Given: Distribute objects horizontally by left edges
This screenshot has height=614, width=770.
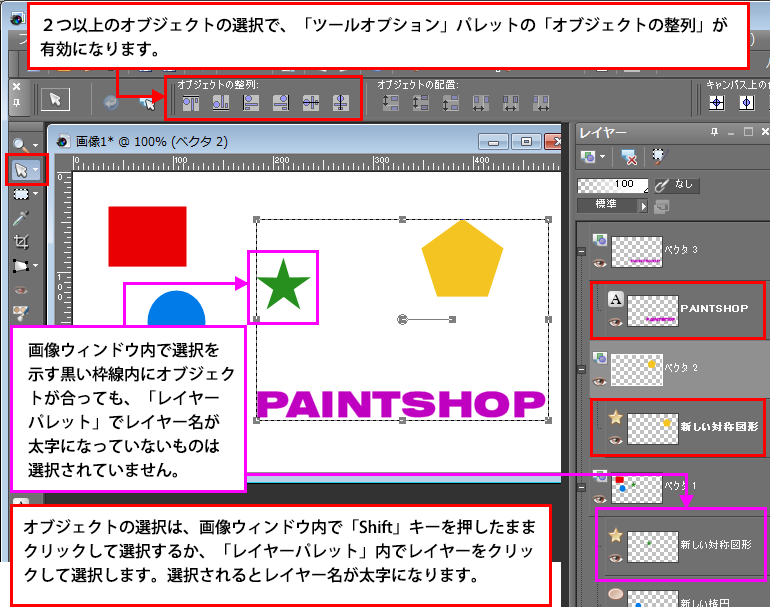Looking at the screenshot, I should point(481,103).
